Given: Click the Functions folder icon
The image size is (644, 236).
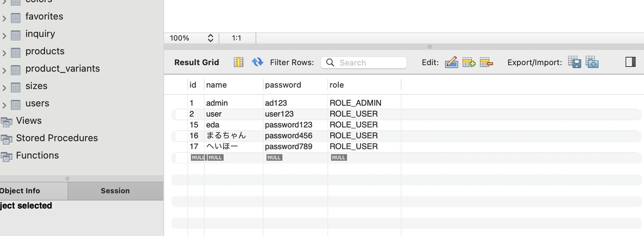Looking at the screenshot, I should [6, 156].
